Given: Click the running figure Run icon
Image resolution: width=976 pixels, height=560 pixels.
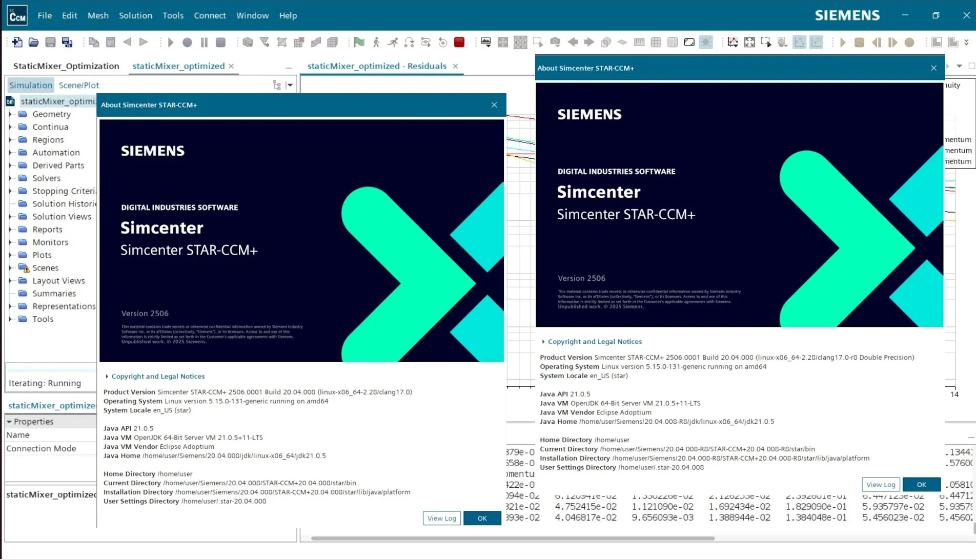Looking at the screenshot, I should click(x=393, y=43).
